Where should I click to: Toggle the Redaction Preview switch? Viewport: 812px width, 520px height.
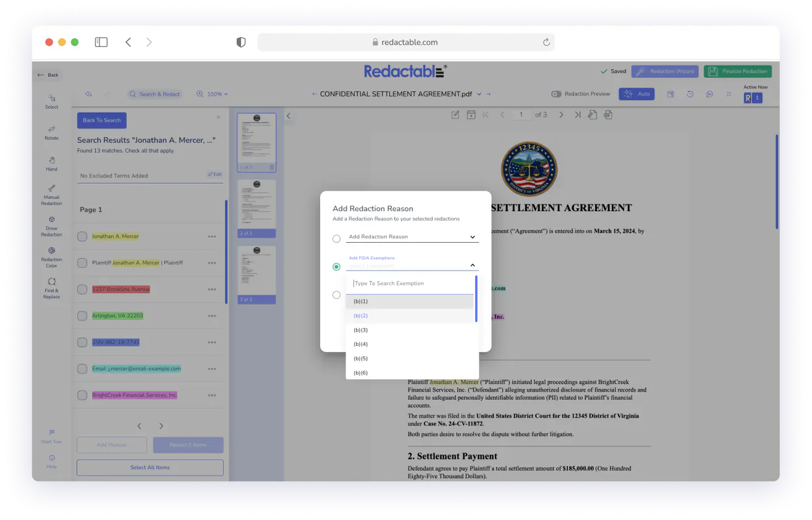click(556, 94)
